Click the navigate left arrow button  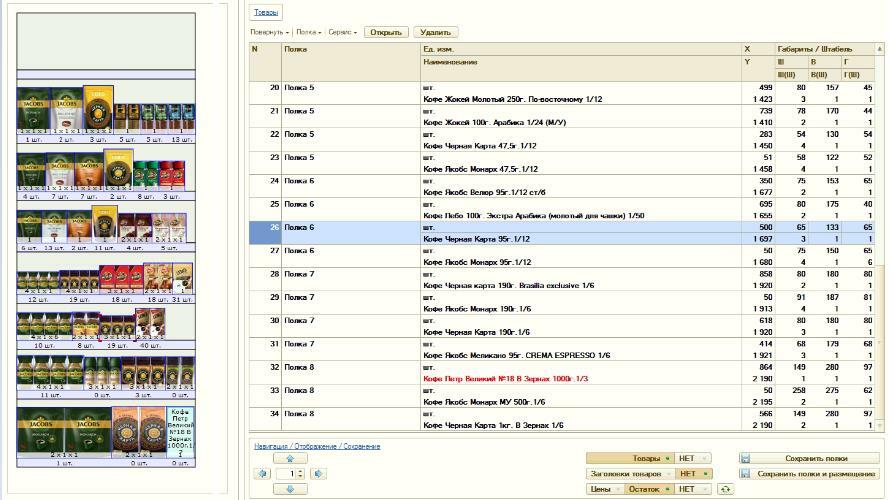click(262, 474)
